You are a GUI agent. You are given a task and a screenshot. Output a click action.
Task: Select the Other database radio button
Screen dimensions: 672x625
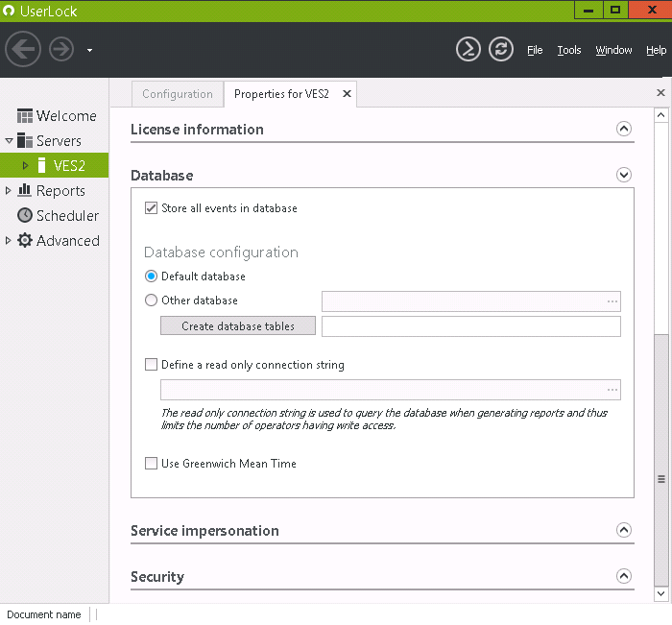click(x=151, y=300)
